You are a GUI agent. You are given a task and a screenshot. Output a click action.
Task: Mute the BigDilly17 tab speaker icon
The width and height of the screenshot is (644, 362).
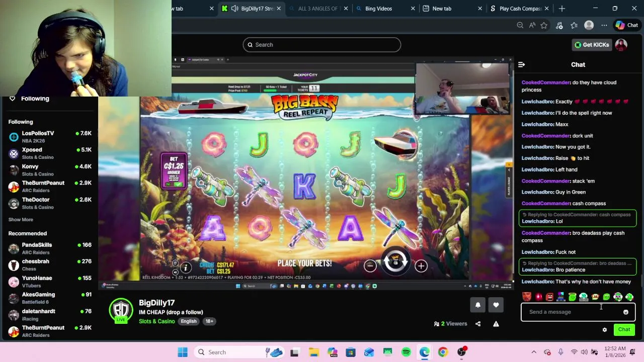pyautogui.click(x=235, y=9)
